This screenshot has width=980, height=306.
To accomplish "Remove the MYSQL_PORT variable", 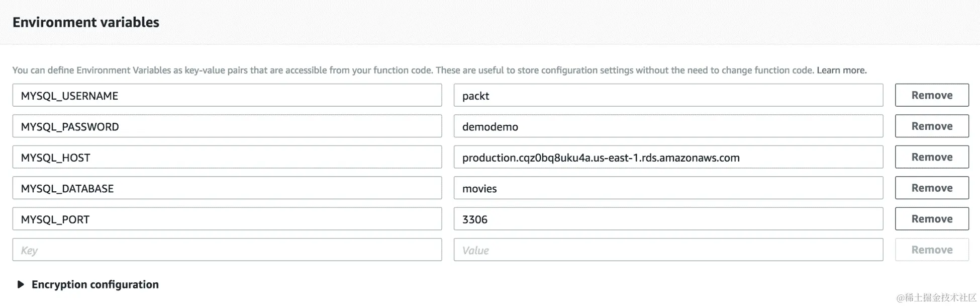I will click(x=931, y=219).
